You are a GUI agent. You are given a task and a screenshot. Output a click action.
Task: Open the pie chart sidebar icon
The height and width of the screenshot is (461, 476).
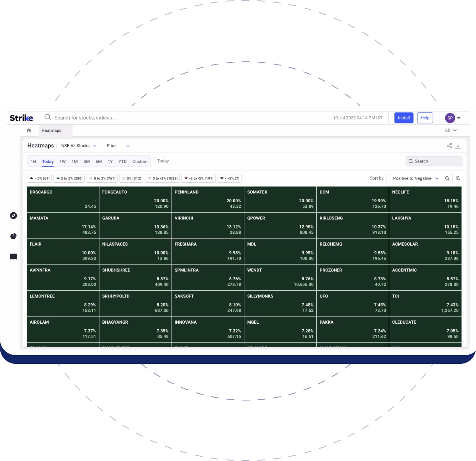click(x=14, y=236)
